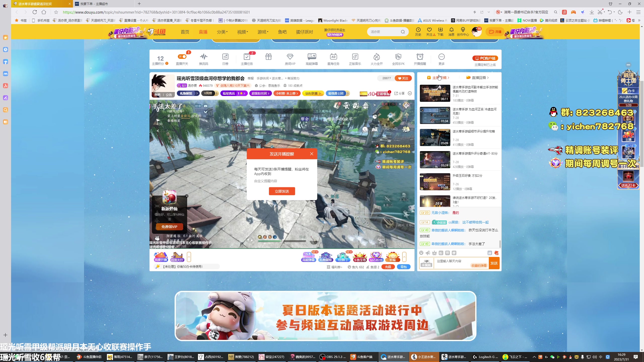Open the 任意门 gift icon
This screenshot has width=644, height=362.
(343, 257)
